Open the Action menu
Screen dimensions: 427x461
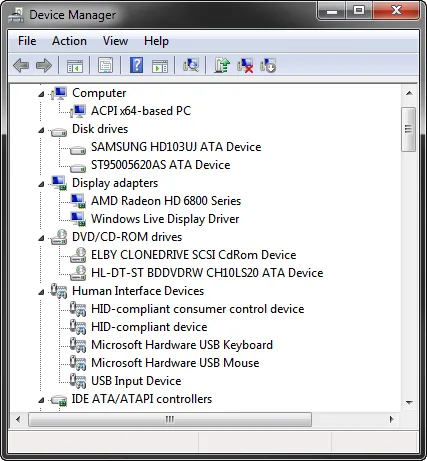(69, 41)
